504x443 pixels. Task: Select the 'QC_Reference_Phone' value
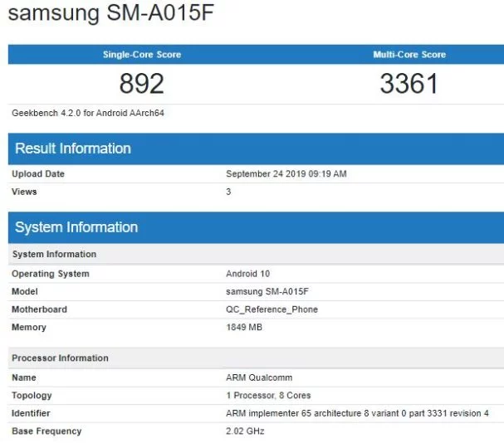272,309
